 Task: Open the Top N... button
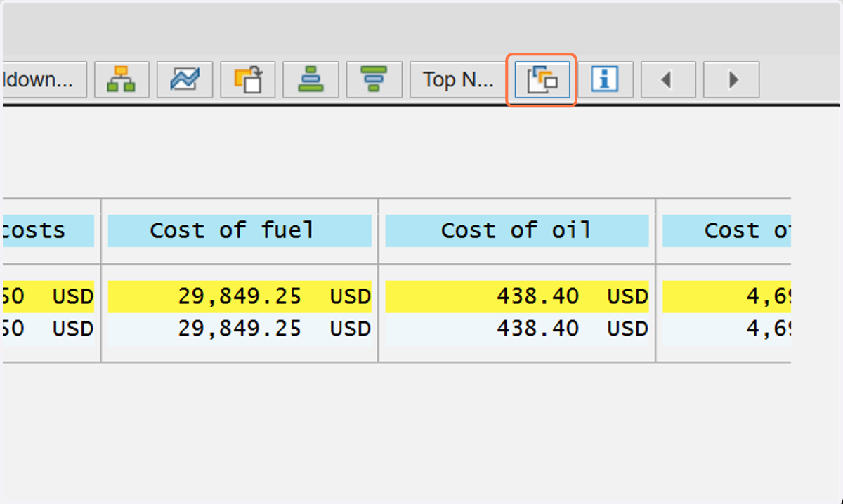[459, 79]
